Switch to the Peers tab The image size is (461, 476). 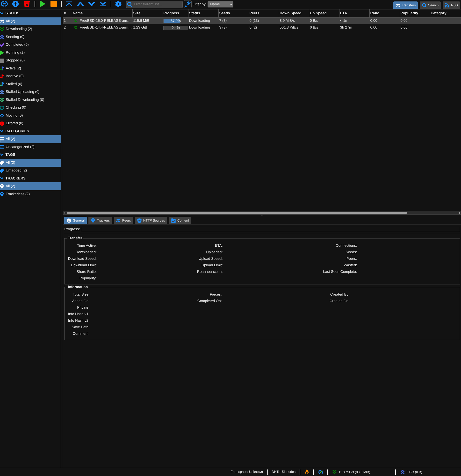point(123,221)
